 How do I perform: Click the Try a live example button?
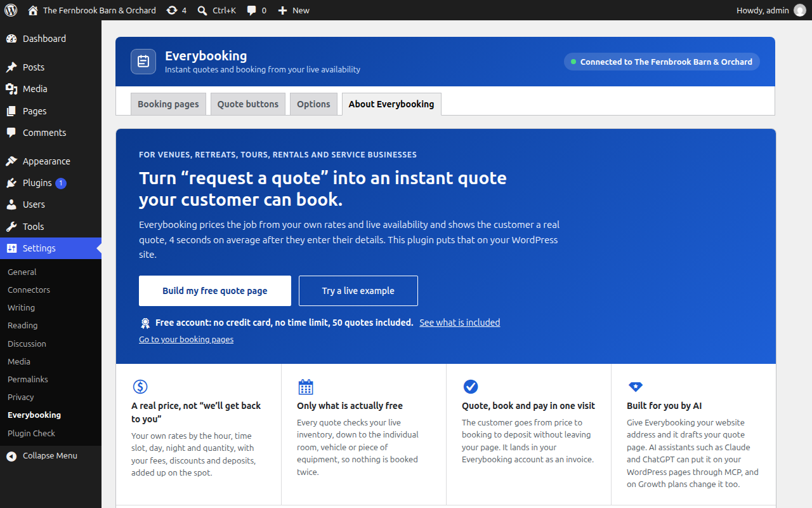pyautogui.click(x=358, y=291)
